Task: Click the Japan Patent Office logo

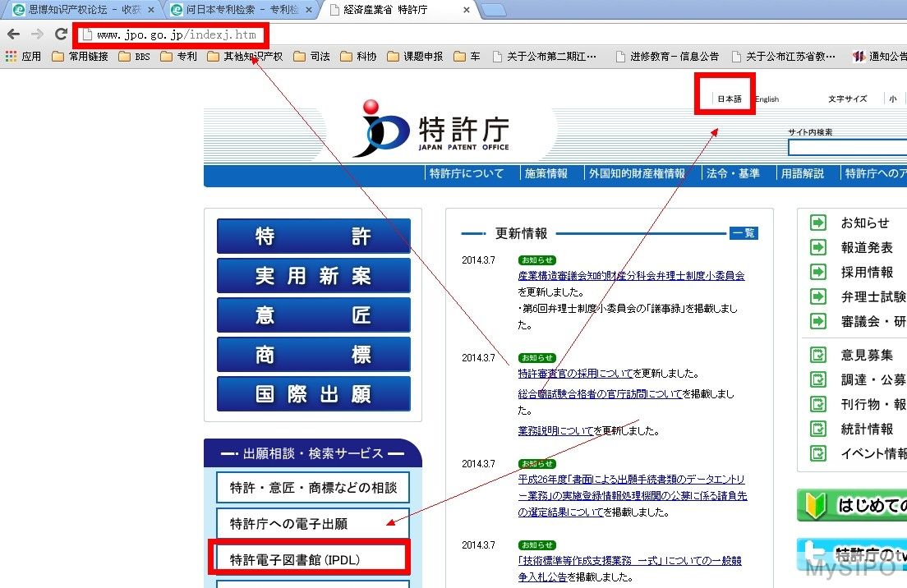Action: tap(430, 130)
